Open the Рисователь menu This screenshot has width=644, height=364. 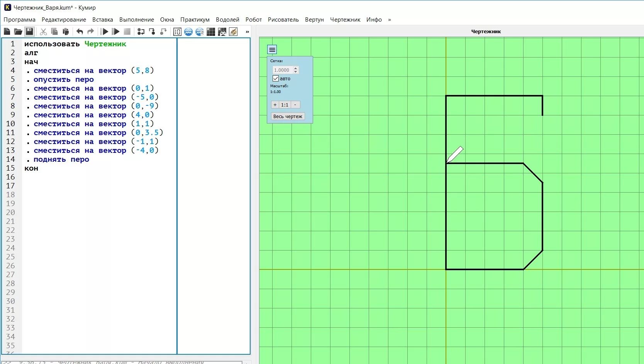pos(283,20)
